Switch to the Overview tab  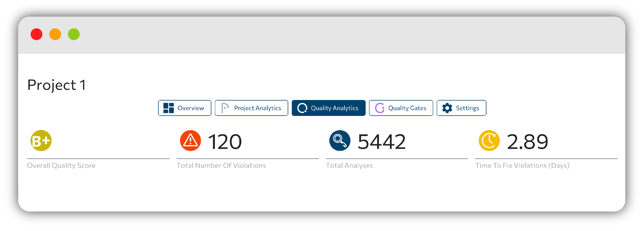tap(185, 108)
